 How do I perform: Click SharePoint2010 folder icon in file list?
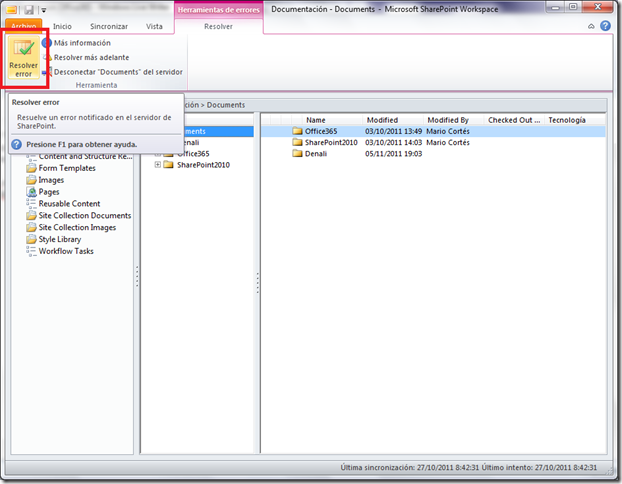point(298,142)
